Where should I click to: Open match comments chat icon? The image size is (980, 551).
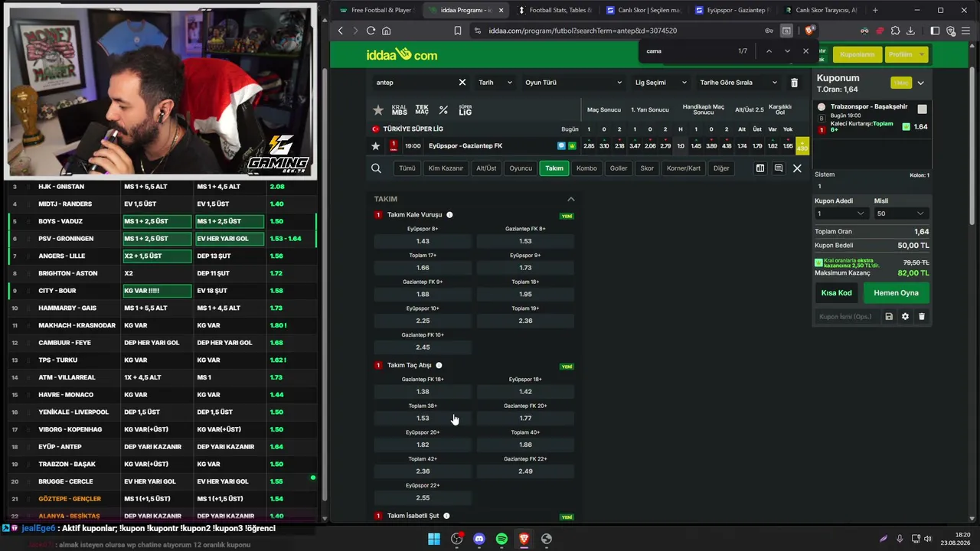tap(779, 168)
